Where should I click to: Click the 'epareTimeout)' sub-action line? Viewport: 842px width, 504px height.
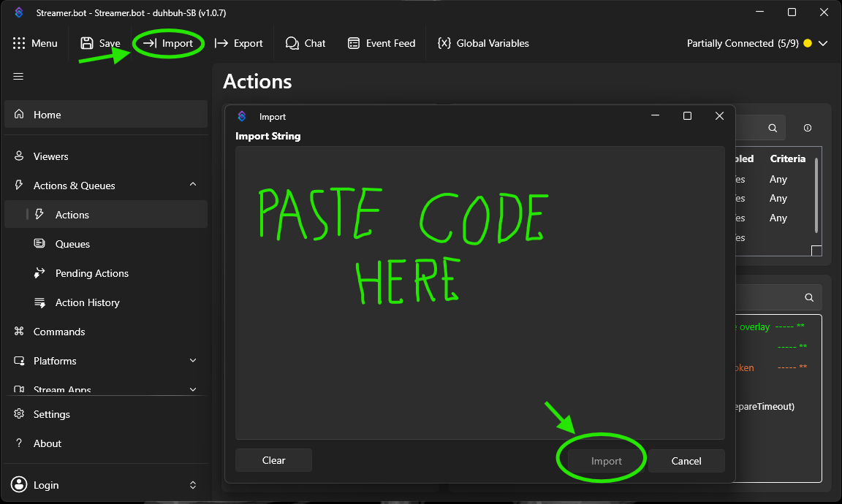[765, 406]
